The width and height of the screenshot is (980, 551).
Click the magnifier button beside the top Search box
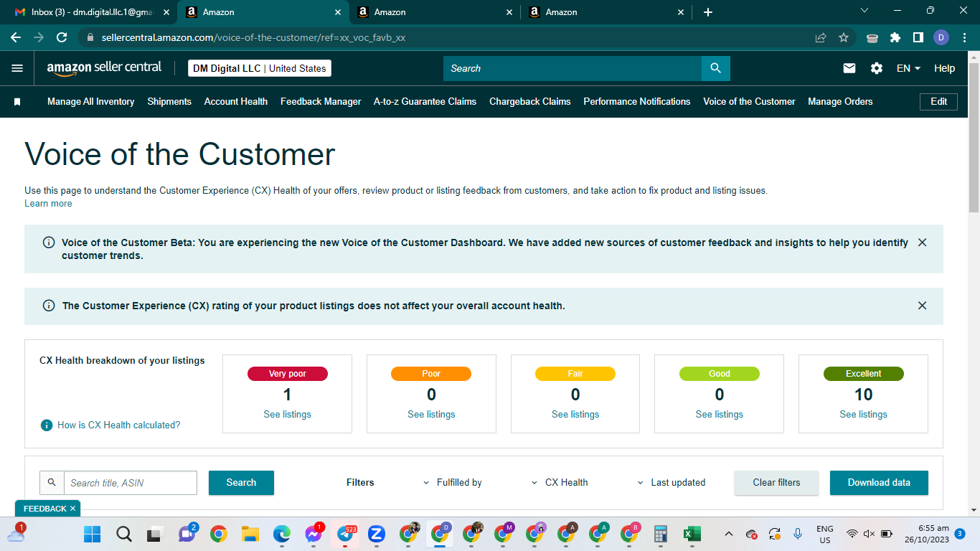point(715,68)
